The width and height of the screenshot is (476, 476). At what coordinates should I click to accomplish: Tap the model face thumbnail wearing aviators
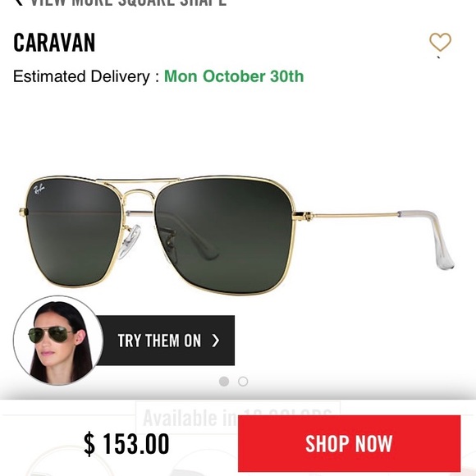58,341
